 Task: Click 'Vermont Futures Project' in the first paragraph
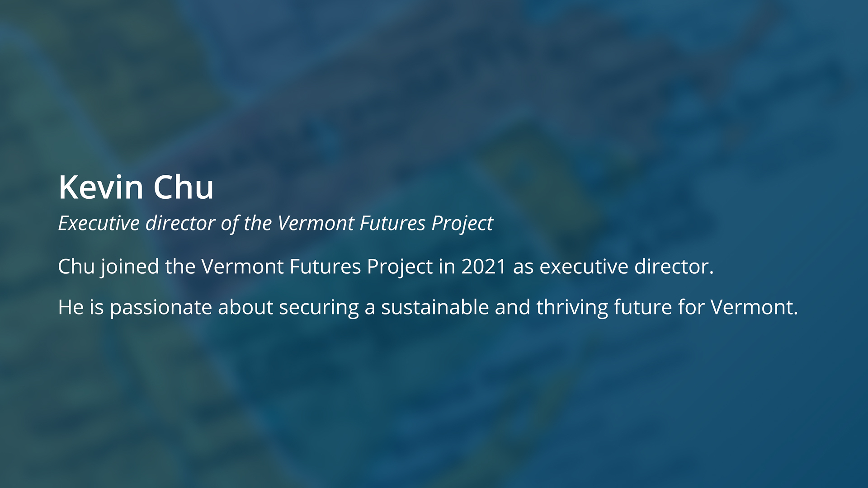pos(317,267)
